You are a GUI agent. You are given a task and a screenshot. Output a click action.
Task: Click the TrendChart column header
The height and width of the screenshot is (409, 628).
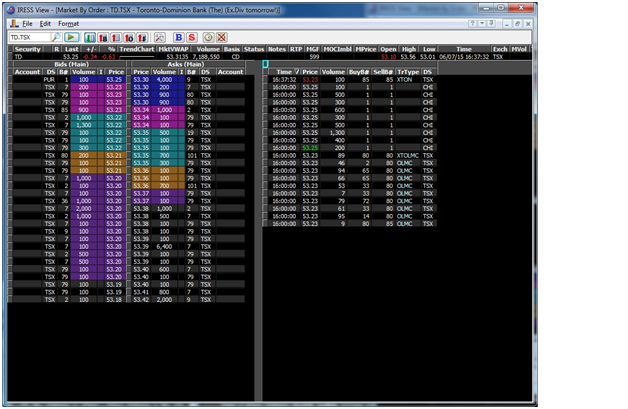pyautogui.click(x=137, y=49)
